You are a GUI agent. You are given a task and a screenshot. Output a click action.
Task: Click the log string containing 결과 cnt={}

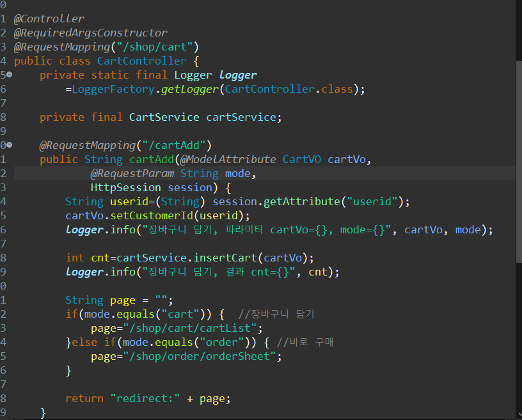point(219,272)
